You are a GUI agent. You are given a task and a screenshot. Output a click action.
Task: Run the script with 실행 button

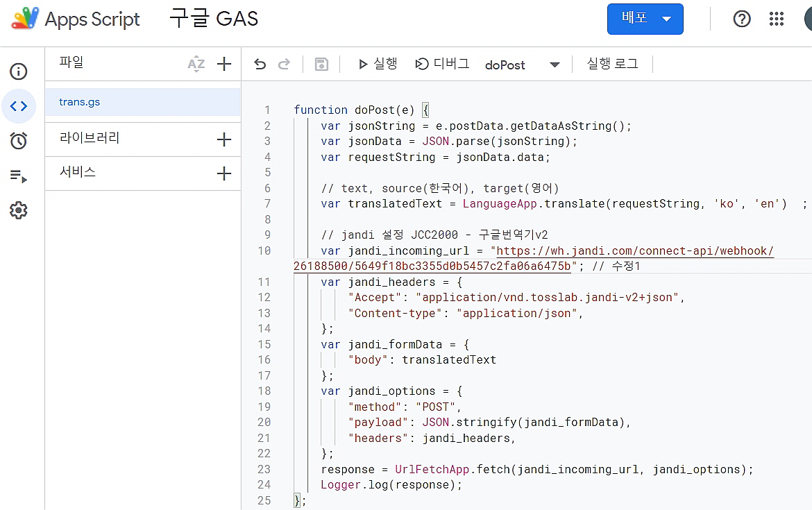click(378, 65)
